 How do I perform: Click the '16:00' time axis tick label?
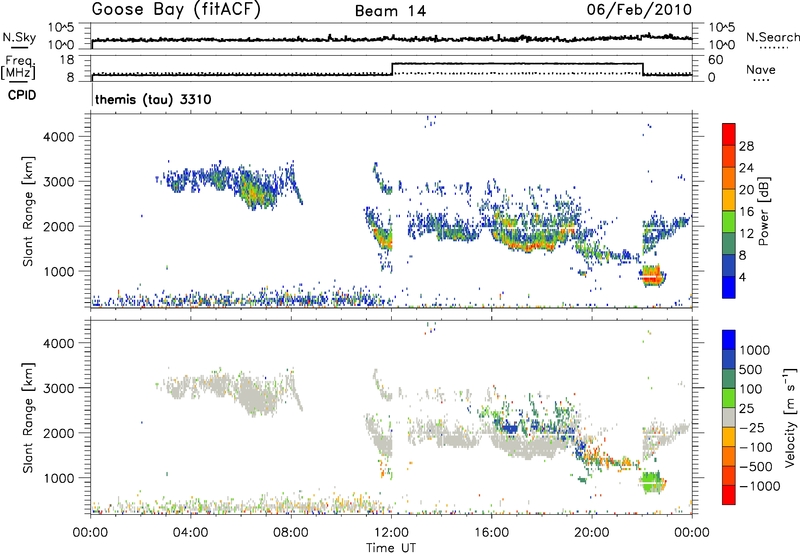491,533
